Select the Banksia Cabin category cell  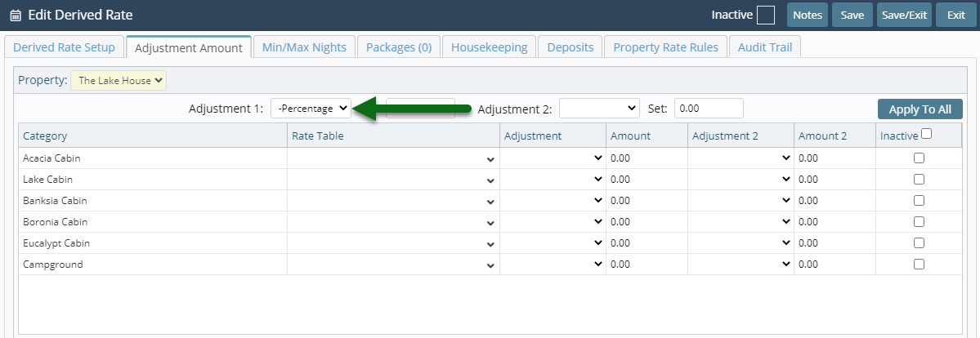point(153,201)
